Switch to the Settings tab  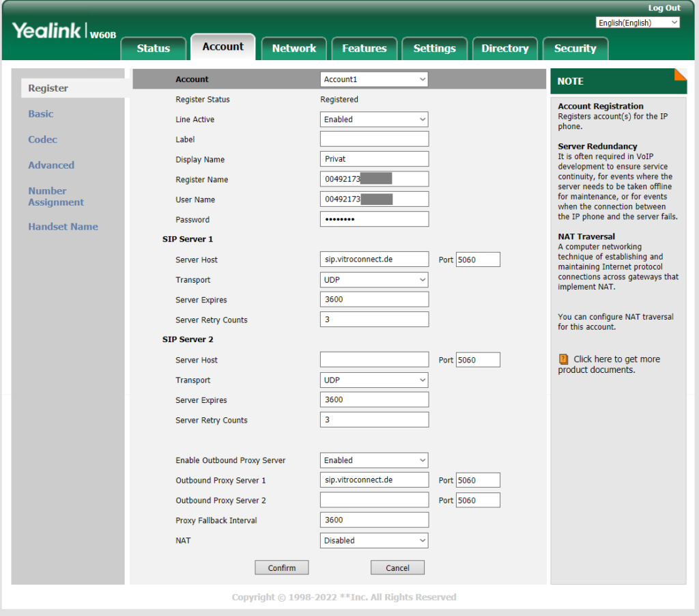[x=435, y=48]
